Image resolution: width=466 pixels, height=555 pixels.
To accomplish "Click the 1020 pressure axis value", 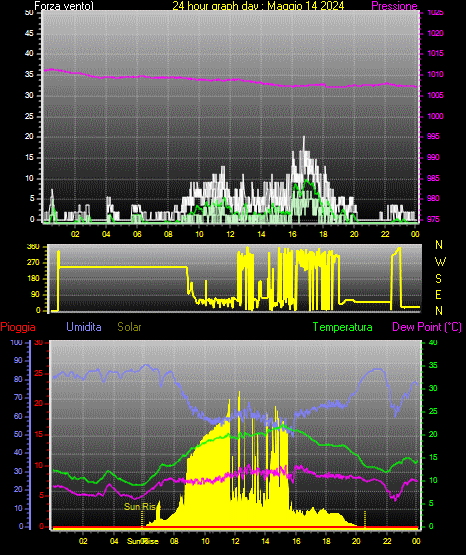I will (435, 33).
